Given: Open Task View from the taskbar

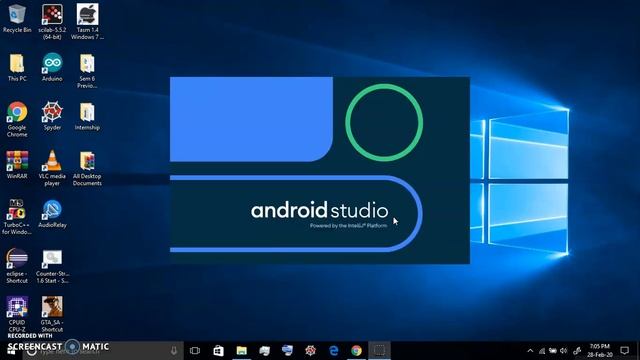Looking at the screenshot, I should [x=195, y=350].
